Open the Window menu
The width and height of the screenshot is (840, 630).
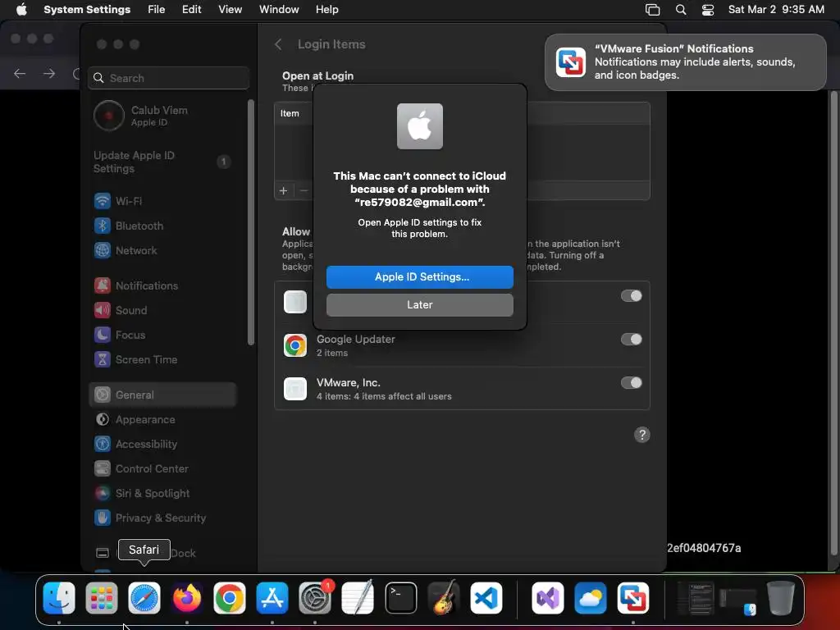[279, 10]
